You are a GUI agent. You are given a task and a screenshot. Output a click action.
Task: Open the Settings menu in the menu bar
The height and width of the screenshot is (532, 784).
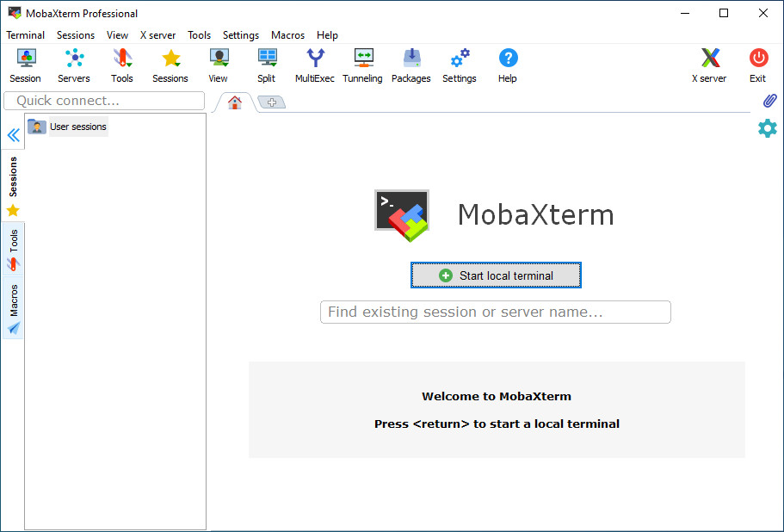241,35
